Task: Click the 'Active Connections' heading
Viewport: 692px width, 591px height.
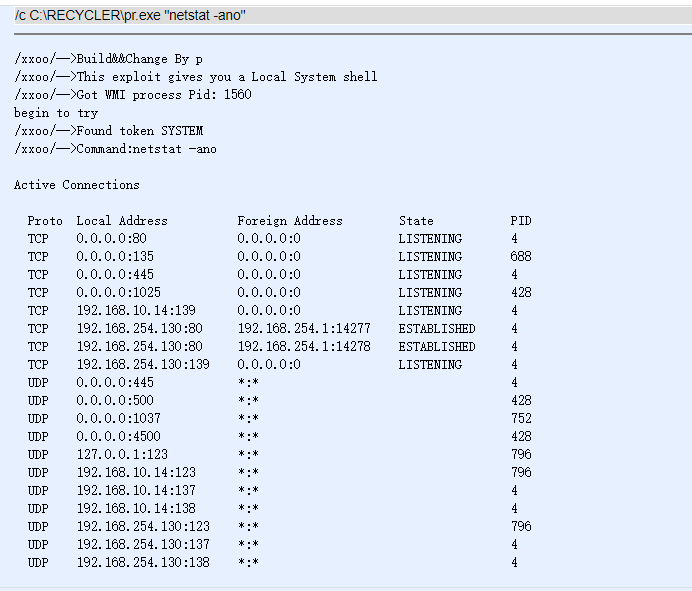Action: [x=77, y=185]
